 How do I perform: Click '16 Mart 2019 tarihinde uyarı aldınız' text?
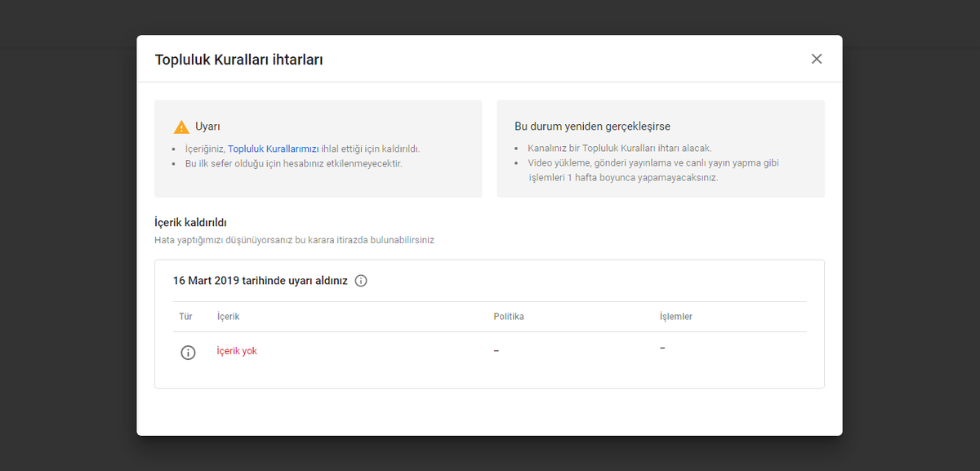click(x=261, y=281)
